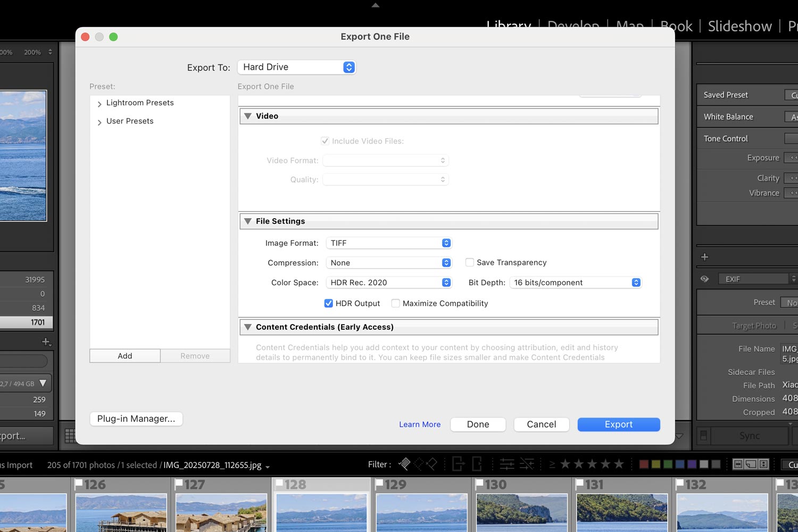
Task: Select filmstrip thumbnail number 130
Action: point(521,512)
